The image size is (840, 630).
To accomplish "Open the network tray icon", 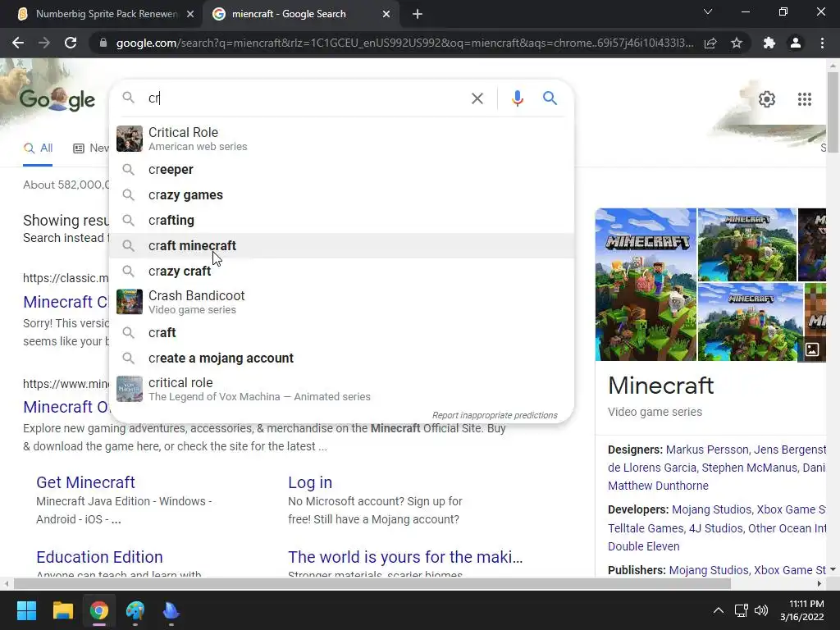I will click(x=741, y=610).
